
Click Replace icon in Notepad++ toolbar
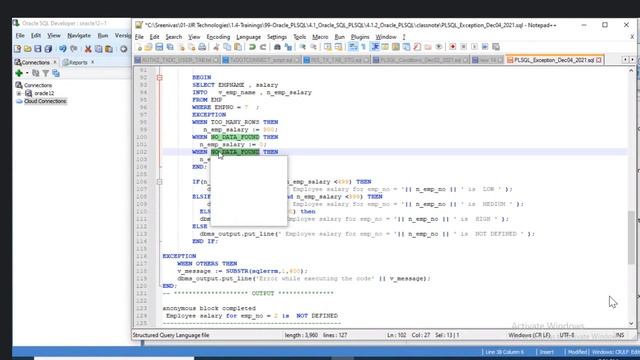(x=288, y=47)
